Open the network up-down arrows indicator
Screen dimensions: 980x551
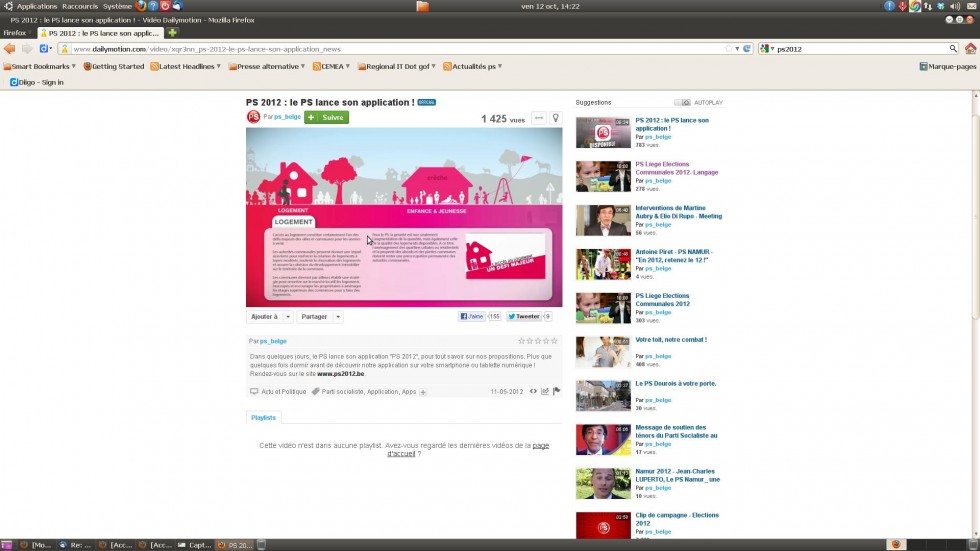[928, 6]
